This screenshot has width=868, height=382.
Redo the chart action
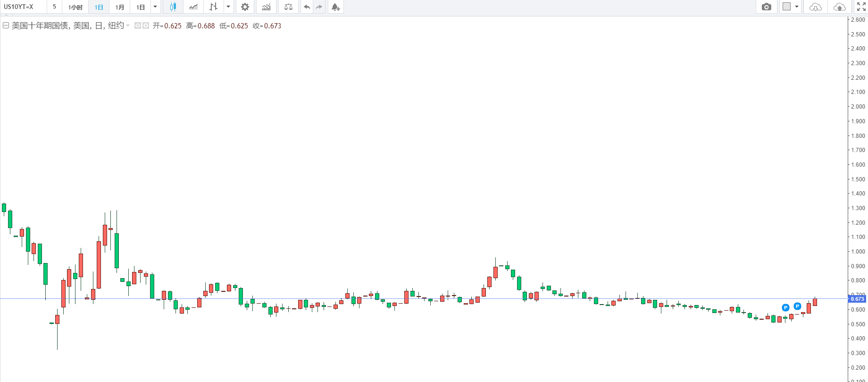click(x=319, y=7)
